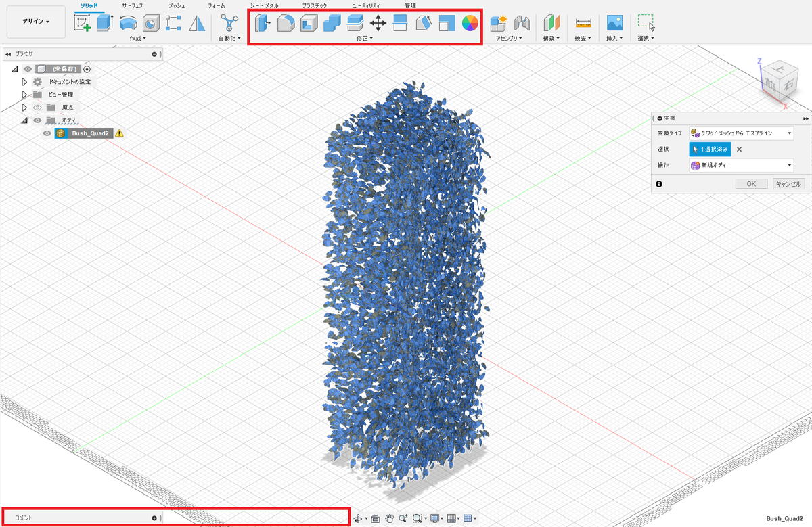Open the 操作 新規ボディ dropdown
This screenshot has height=527, width=812.
tap(741, 165)
